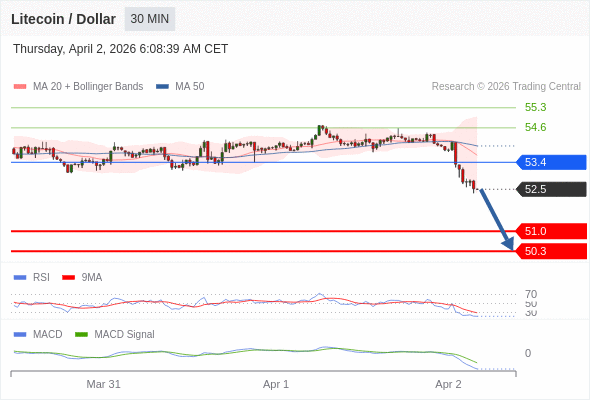Click the Mar 31 date axis label

pos(103,384)
